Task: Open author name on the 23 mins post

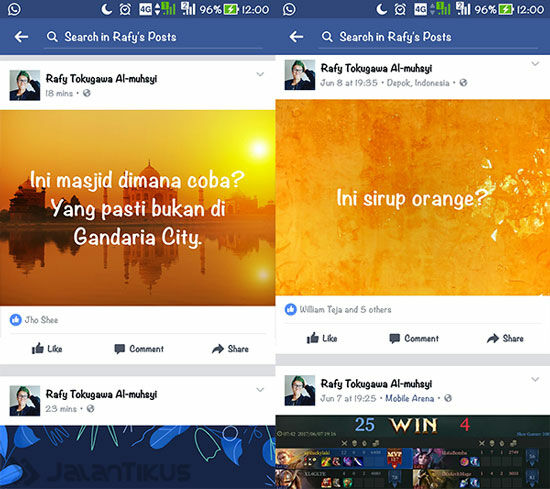Action: coord(101,394)
